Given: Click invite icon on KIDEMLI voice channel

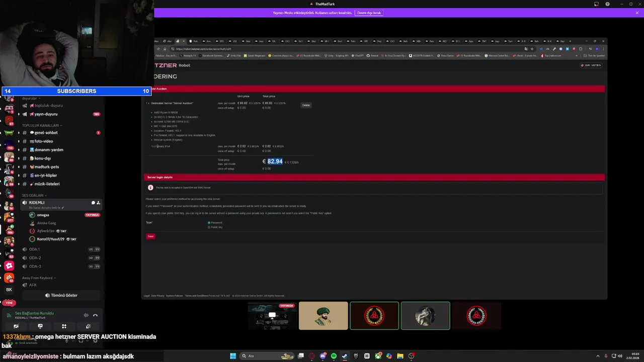Looking at the screenshot, I should point(98,203).
